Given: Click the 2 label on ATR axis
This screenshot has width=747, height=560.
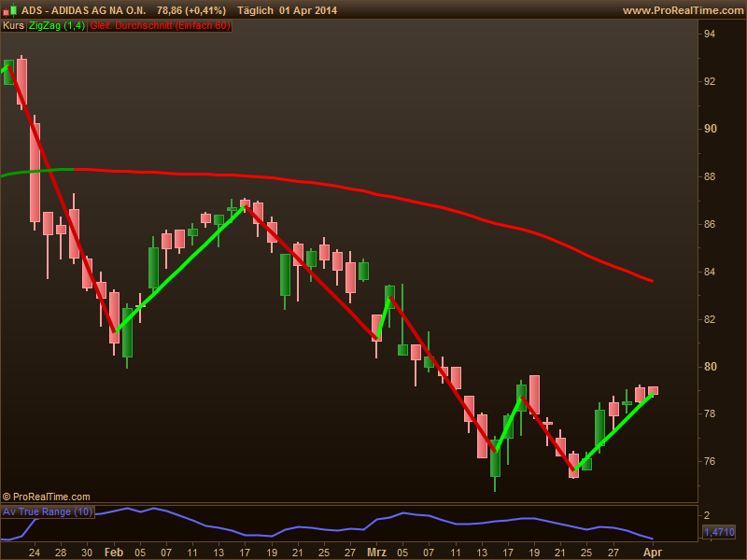Looking at the screenshot, I should pyautogui.click(x=707, y=515).
